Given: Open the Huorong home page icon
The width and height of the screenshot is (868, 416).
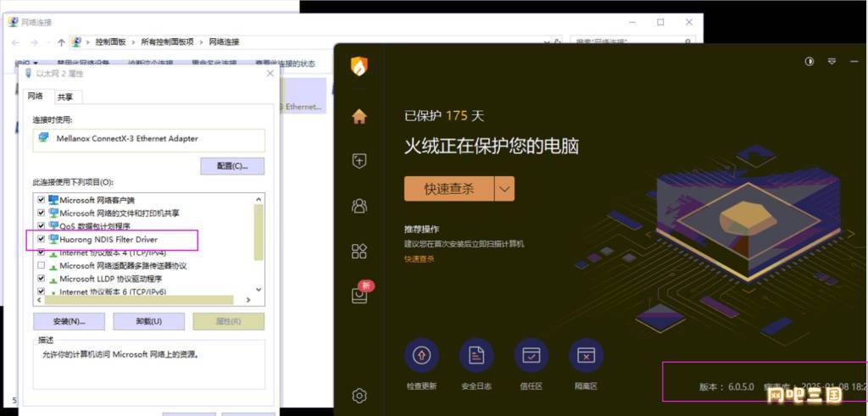Looking at the screenshot, I should coord(359,116).
